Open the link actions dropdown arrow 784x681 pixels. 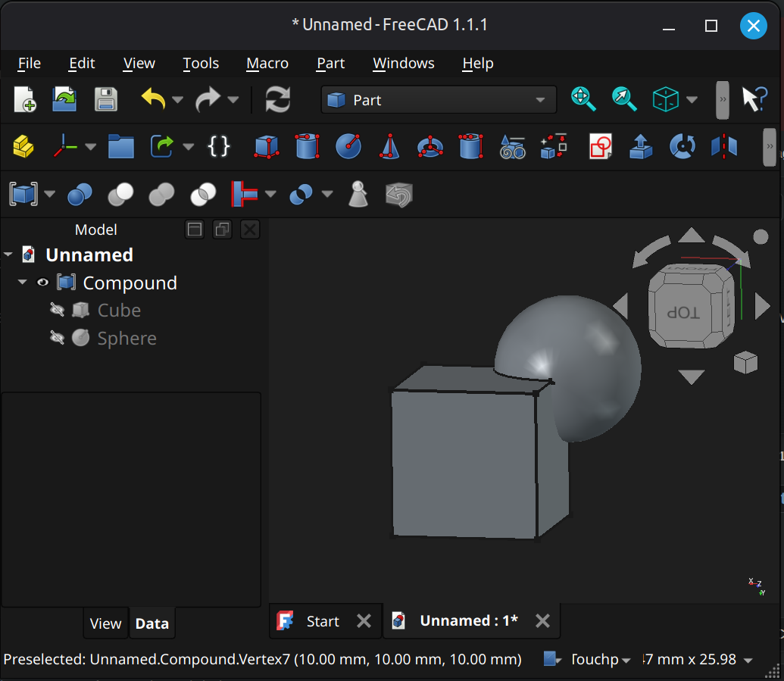[189, 146]
